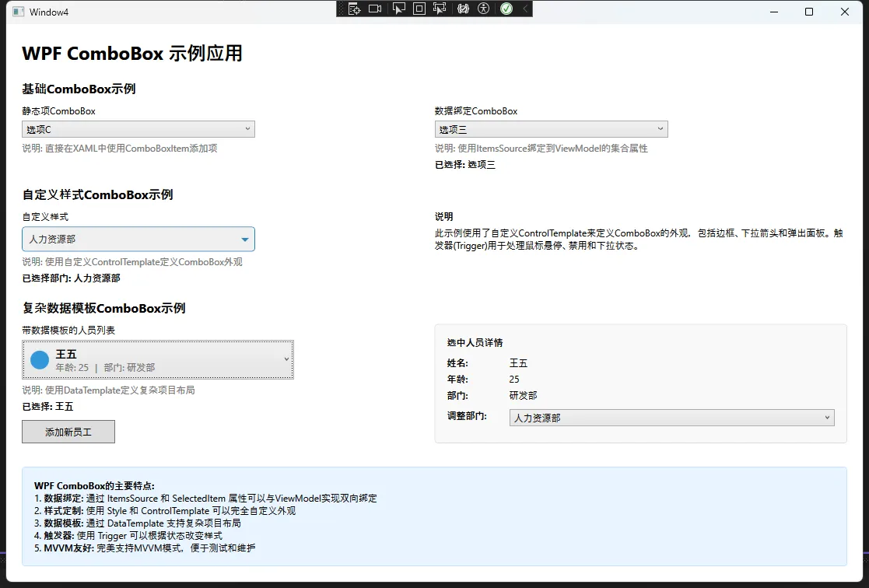869x588 pixels.
Task: Click the Hot Reload braces icon
Action: tap(464, 9)
